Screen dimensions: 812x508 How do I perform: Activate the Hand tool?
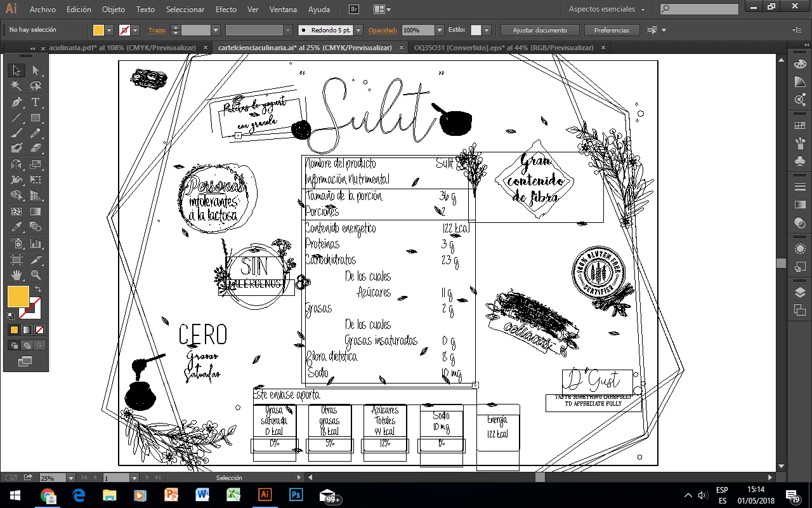coord(16,275)
